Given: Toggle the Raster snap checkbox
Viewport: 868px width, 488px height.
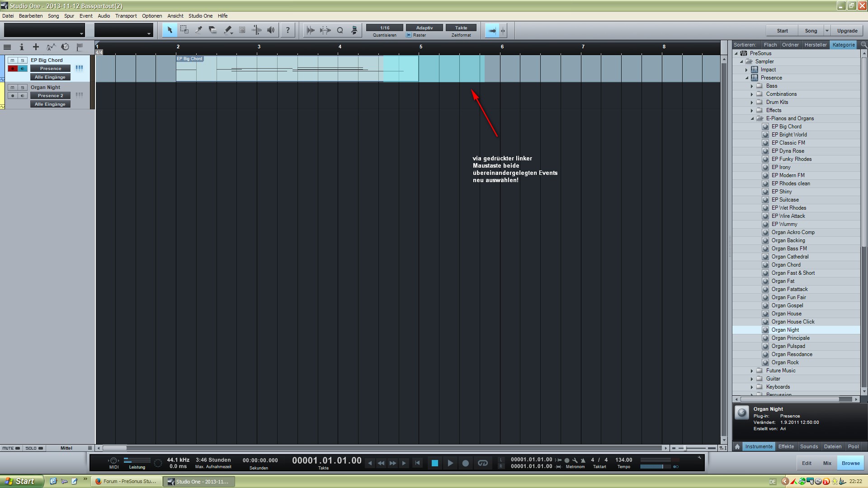Looking at the screenshot, I should (409, 35).
